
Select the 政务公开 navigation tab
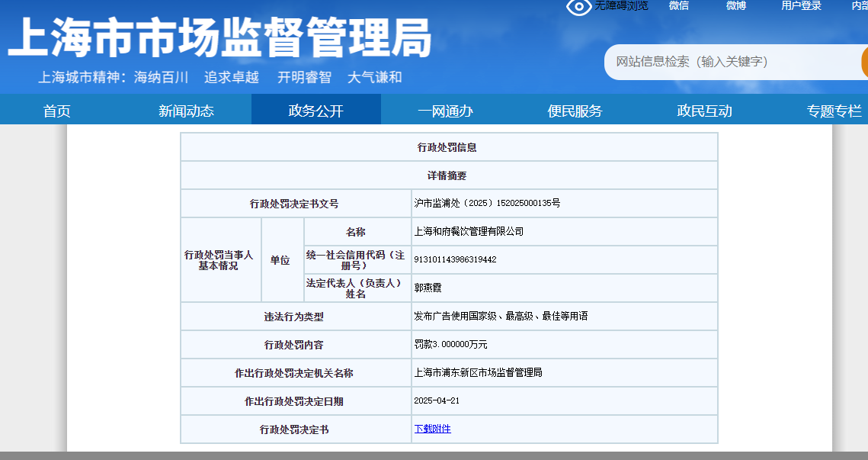point(315,111)
